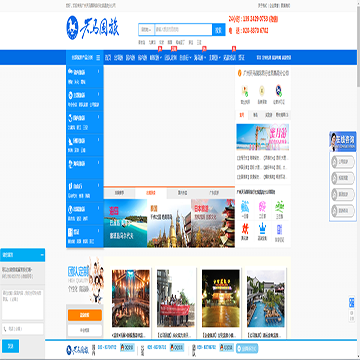The image size is (360, 360).
Task: Click the blue round badge icon with green check
Action: (279, 90)
